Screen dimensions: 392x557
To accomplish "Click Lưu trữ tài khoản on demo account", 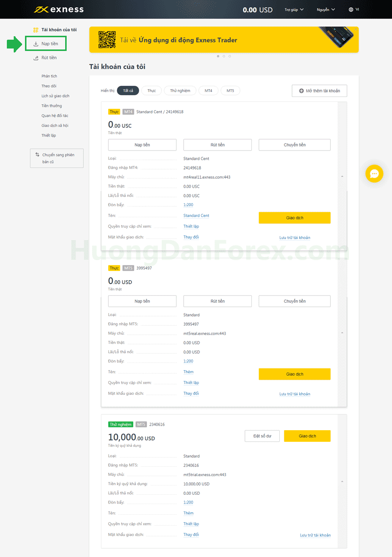I will point(315,535).
